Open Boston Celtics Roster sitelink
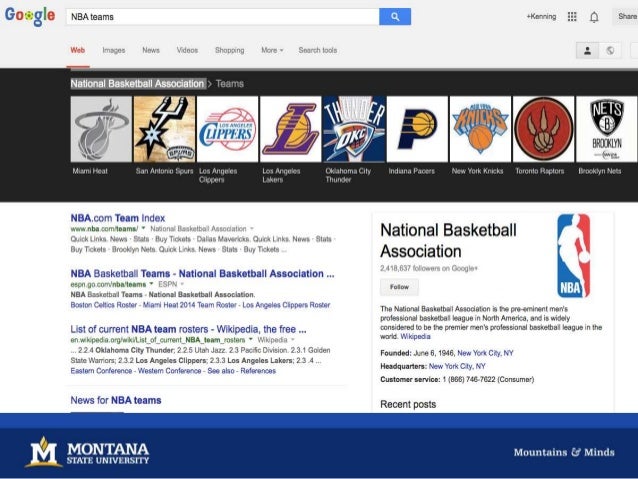The image size is (638, 479). [x=103, y=305]
